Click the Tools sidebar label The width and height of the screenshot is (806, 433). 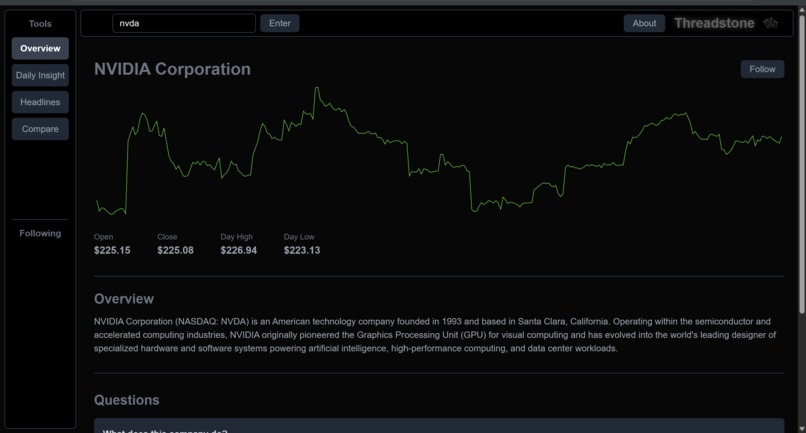click(x=40, y=24)
